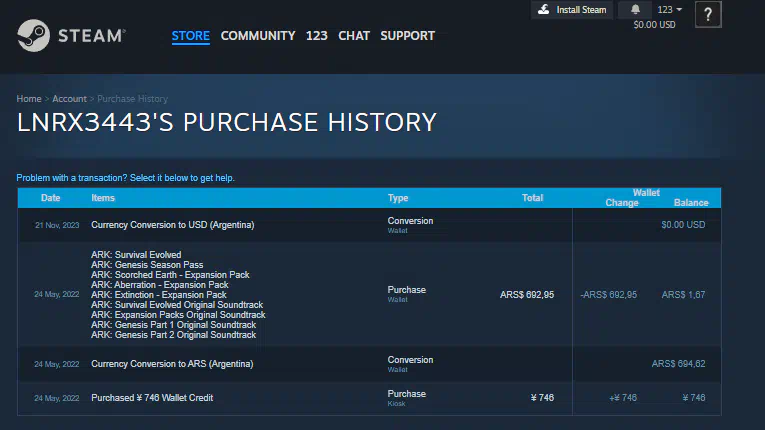Select ARK: Extinction - Expansion Pack

(x=159, y=295)
